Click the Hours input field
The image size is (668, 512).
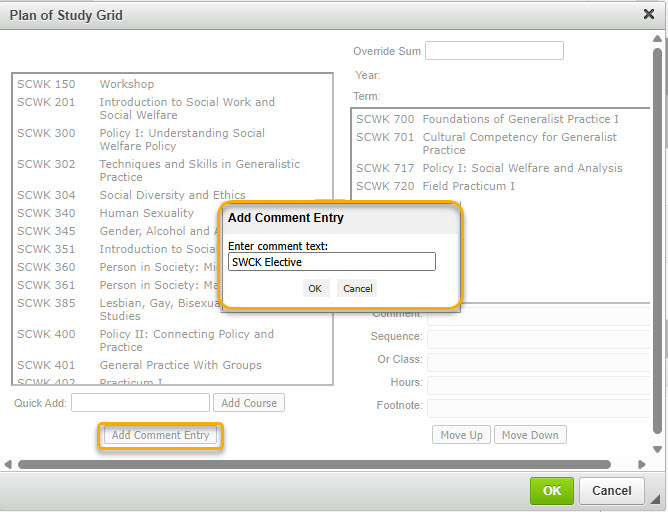(538, 385)
